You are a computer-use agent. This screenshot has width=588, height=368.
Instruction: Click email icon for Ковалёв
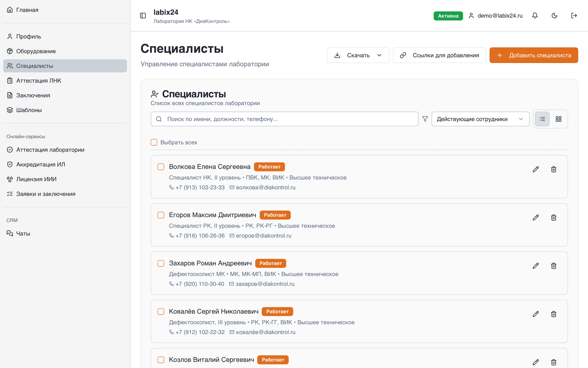pyautogui.click(x=232, y=332)
